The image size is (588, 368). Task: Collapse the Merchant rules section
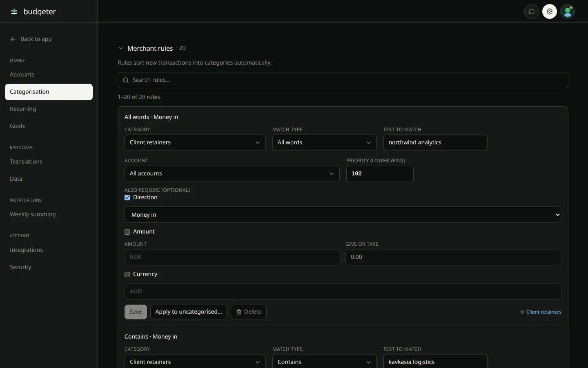pyautogui.click(x=121, y=48)
